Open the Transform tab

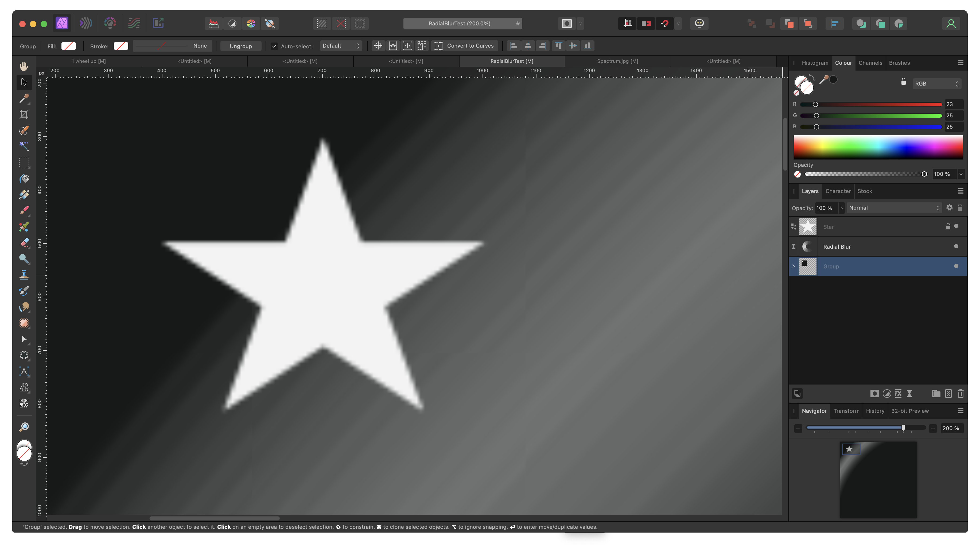[x=846, y=411]
